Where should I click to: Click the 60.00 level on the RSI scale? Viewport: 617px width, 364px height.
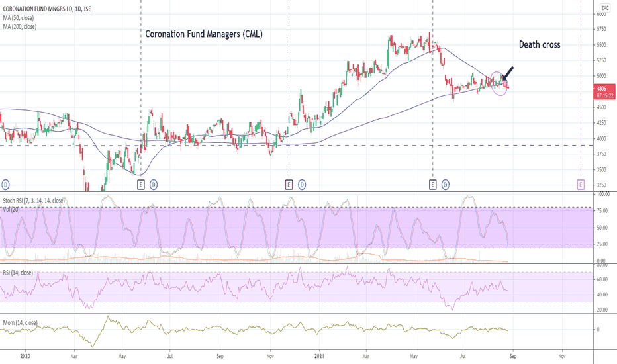click(x=602, y=279)
